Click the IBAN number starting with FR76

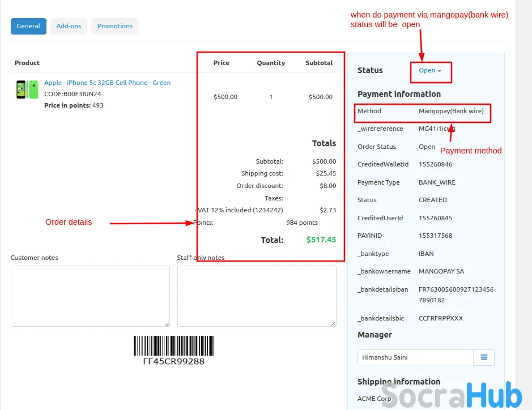click(456, 294)
